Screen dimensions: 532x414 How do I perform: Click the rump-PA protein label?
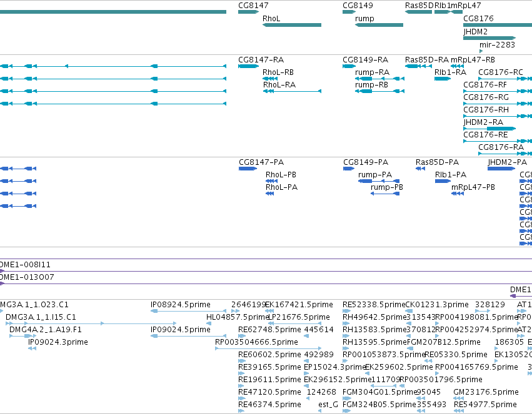pyautogui.click(x=375, y=175)
